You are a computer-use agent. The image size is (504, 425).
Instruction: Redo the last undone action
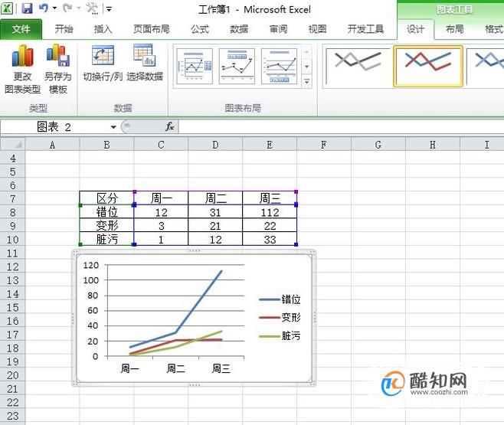tap(67, 8)
